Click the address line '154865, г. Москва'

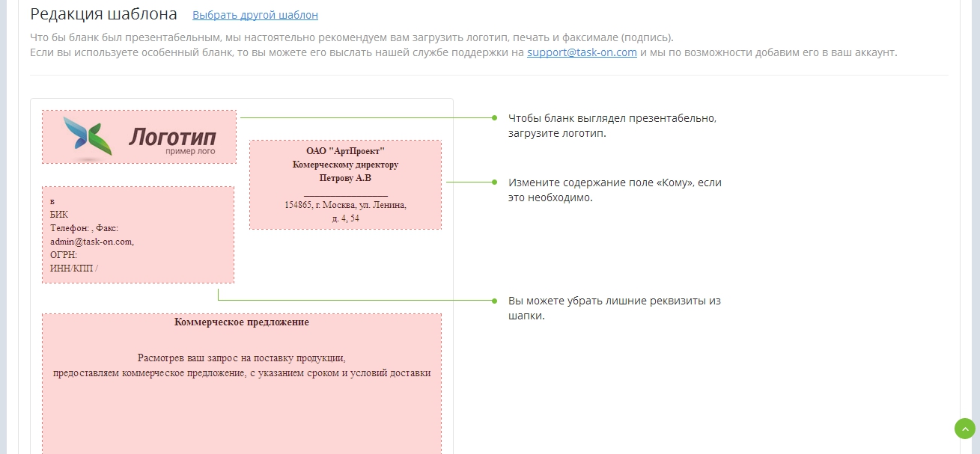point(345,205)
